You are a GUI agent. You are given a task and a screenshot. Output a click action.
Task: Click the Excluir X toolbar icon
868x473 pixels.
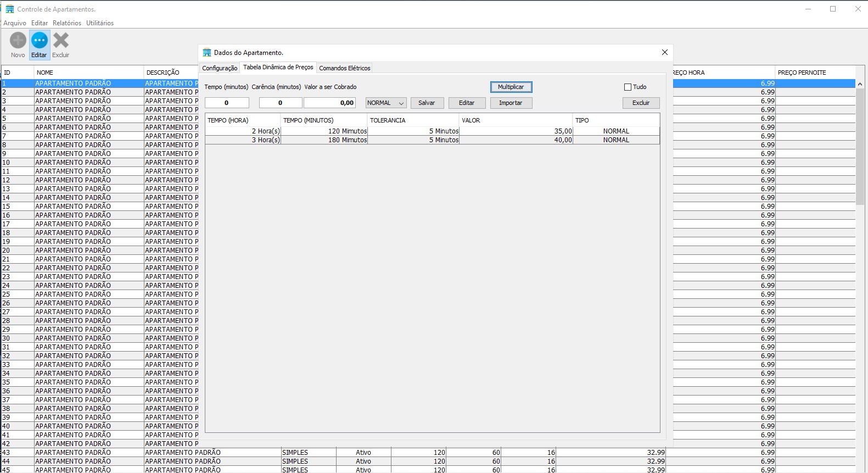point(61,41)
